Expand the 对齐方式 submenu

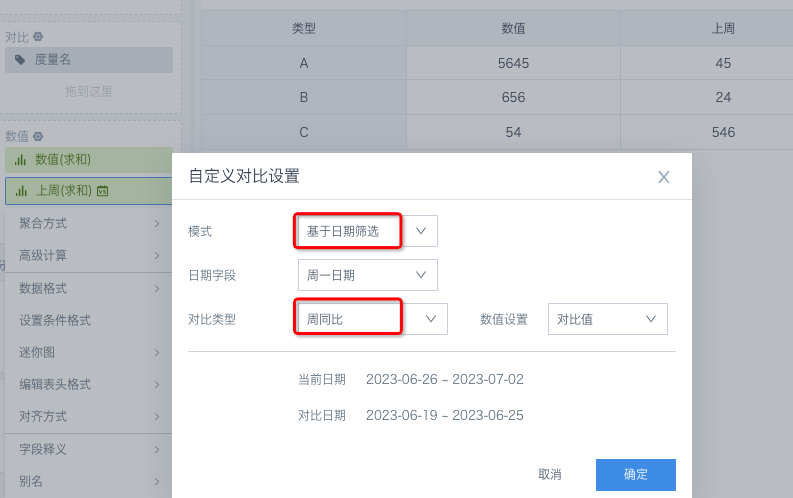click(89, 417)
